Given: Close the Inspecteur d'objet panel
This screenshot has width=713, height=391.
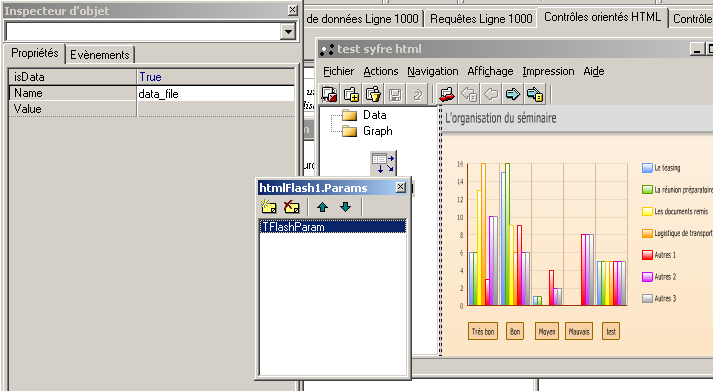Looking at the screenshot, I should click(x=293, y=10).
